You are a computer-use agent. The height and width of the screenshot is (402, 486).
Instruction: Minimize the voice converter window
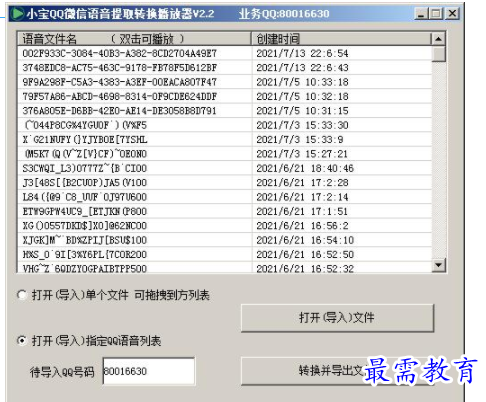tap(422, 14)
